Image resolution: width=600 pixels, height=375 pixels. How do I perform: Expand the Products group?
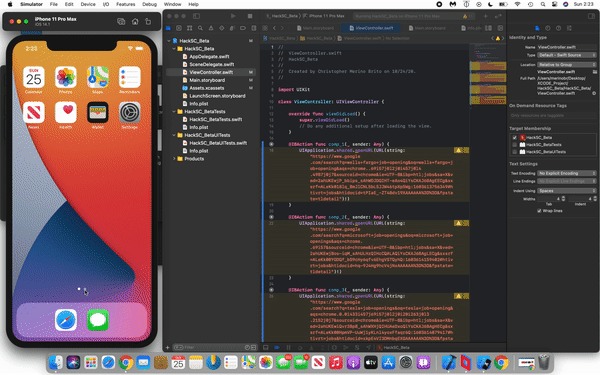(x=174, y=158)
